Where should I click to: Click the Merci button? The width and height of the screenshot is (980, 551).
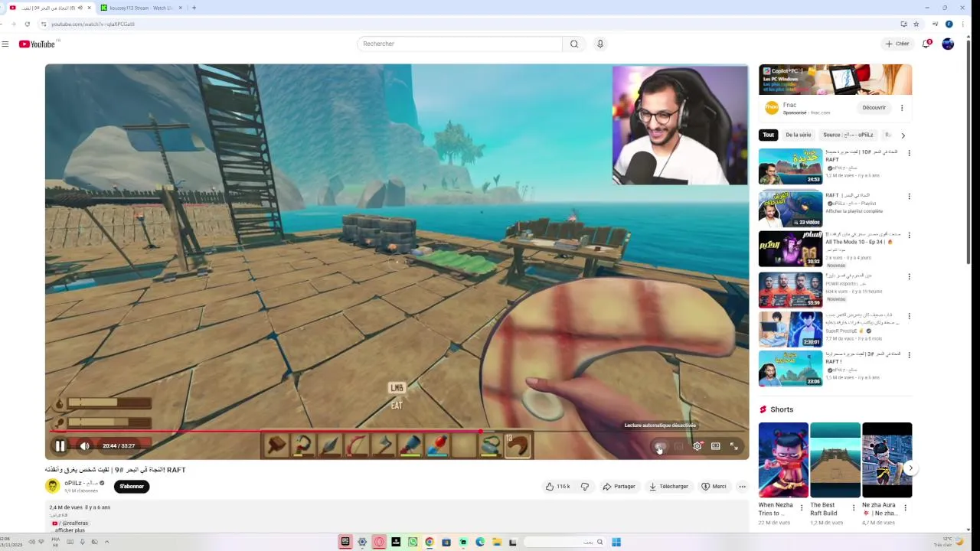point(714,487)
